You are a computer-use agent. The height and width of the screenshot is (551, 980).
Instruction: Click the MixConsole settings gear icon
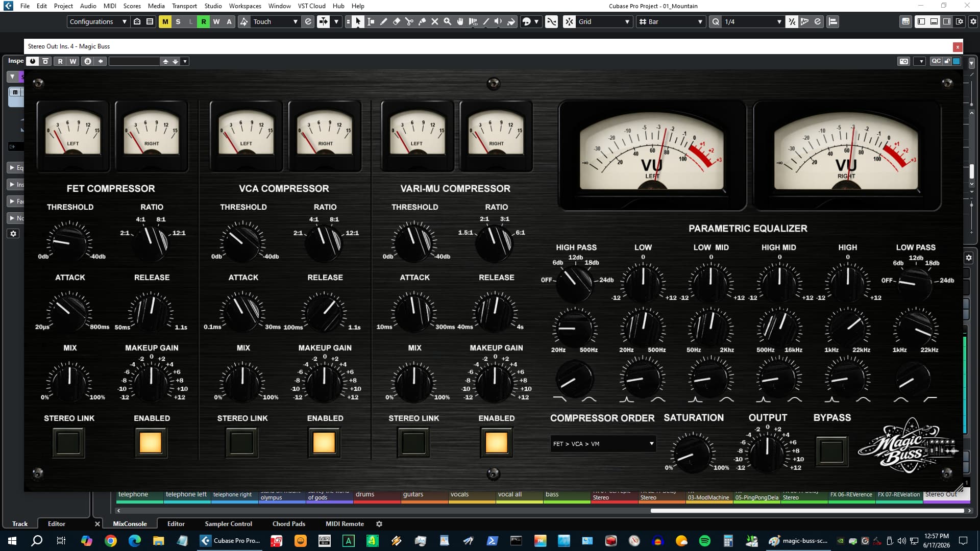379,523
